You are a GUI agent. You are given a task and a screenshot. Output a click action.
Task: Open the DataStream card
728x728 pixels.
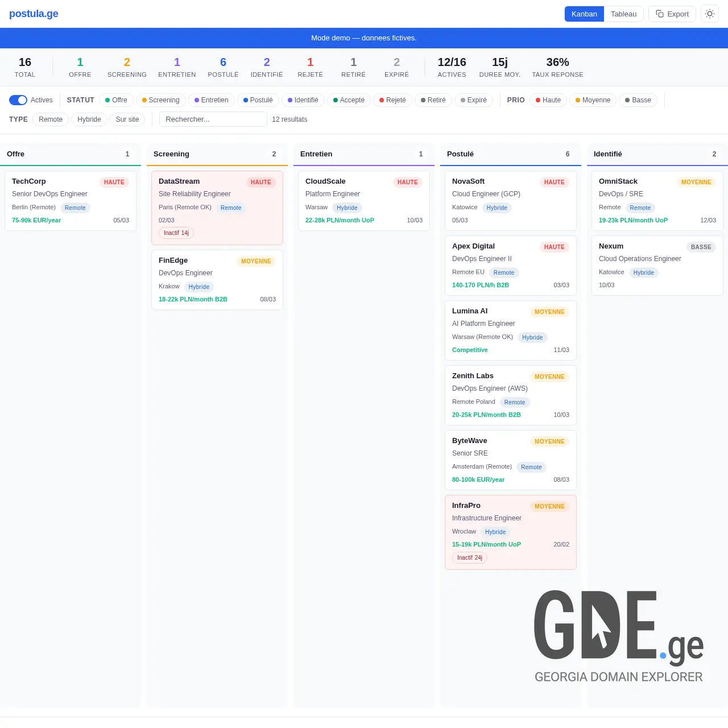[x=217, y=208]
